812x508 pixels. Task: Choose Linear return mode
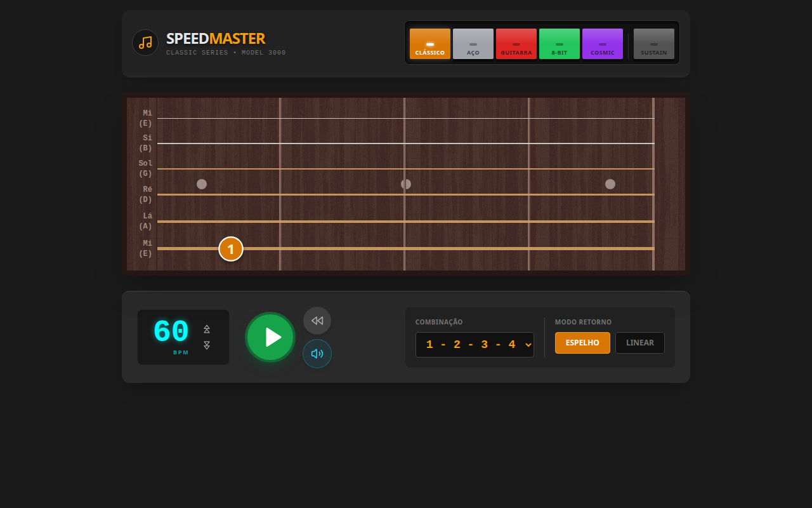640,343
